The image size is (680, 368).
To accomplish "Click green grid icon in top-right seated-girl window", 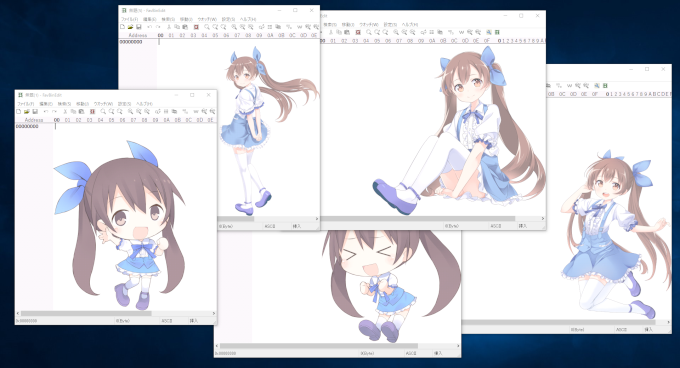I will [x=497, y=33].
